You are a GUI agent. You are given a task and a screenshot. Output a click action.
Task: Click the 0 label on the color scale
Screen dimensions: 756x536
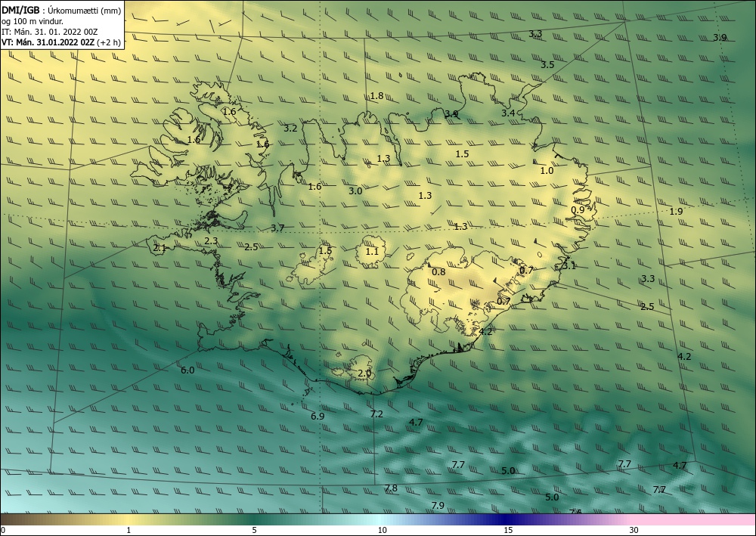[3, 531]
